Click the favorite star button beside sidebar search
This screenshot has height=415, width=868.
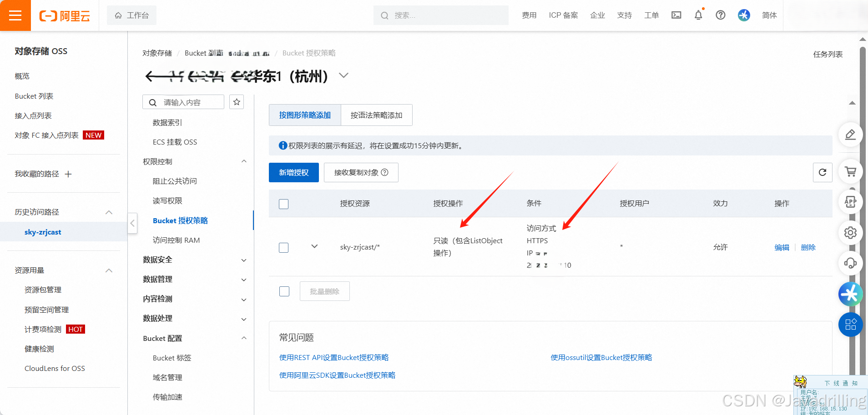click(x=237, y=102)
